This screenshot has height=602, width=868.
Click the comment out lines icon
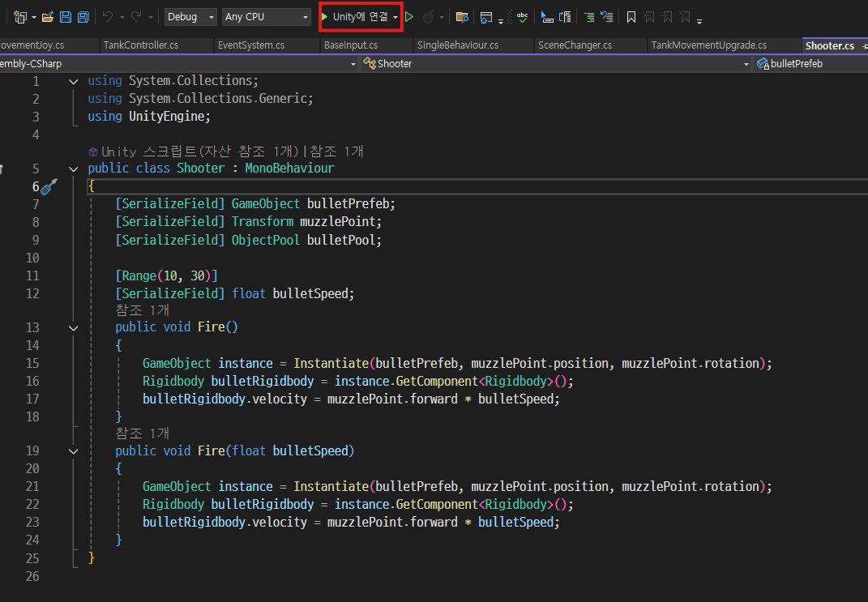click(x=589, y=17)
